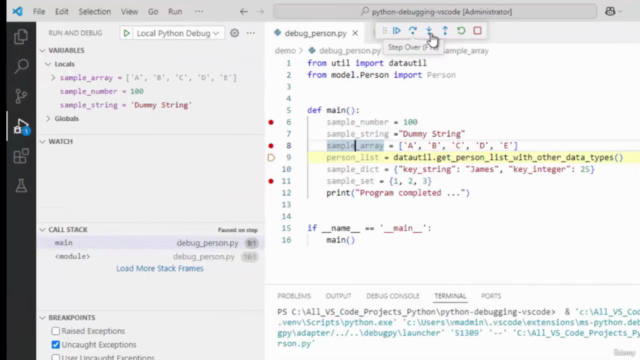Image resolution: width=640 pixels, height=360 pixels.
Task: Switch to the OUTPUT panel tab
Action: pos(338,296)
